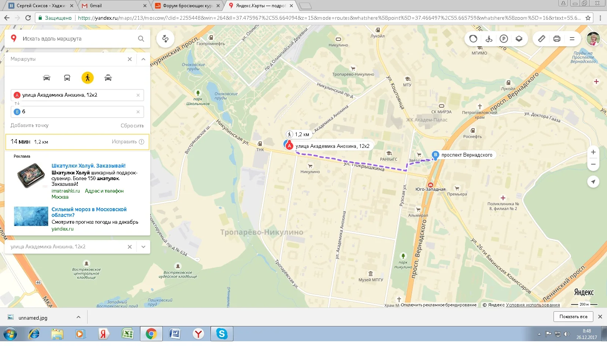Viewport: 607px width, 364px height.
Task: Switch to the Форум бросающих курить tab
Action: [188, 6]
